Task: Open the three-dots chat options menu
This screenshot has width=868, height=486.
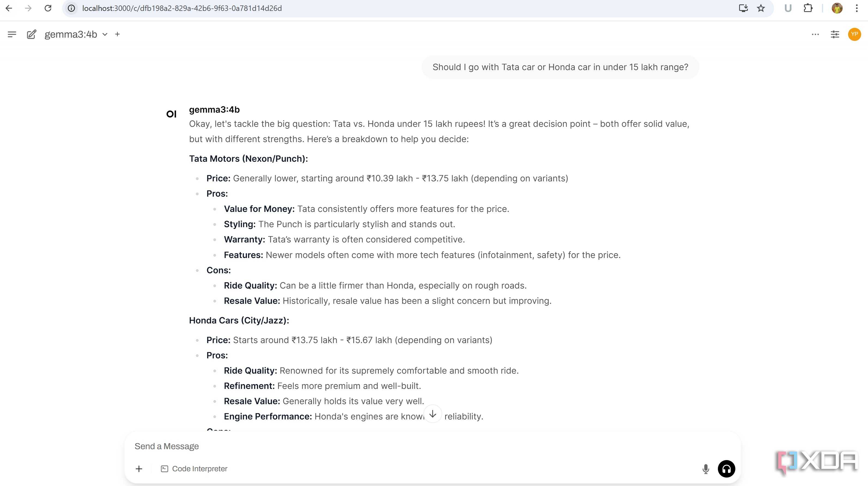Action: 815,34
